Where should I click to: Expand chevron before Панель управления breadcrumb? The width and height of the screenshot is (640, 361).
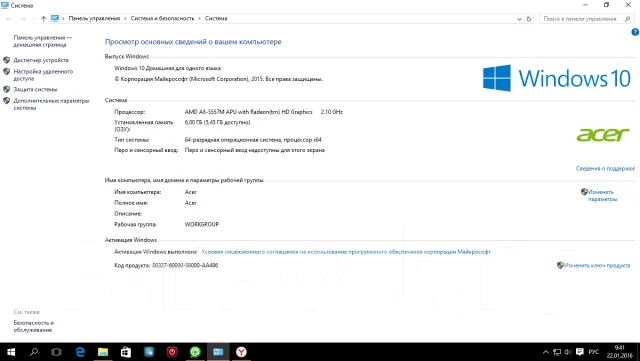pos(63,18)
